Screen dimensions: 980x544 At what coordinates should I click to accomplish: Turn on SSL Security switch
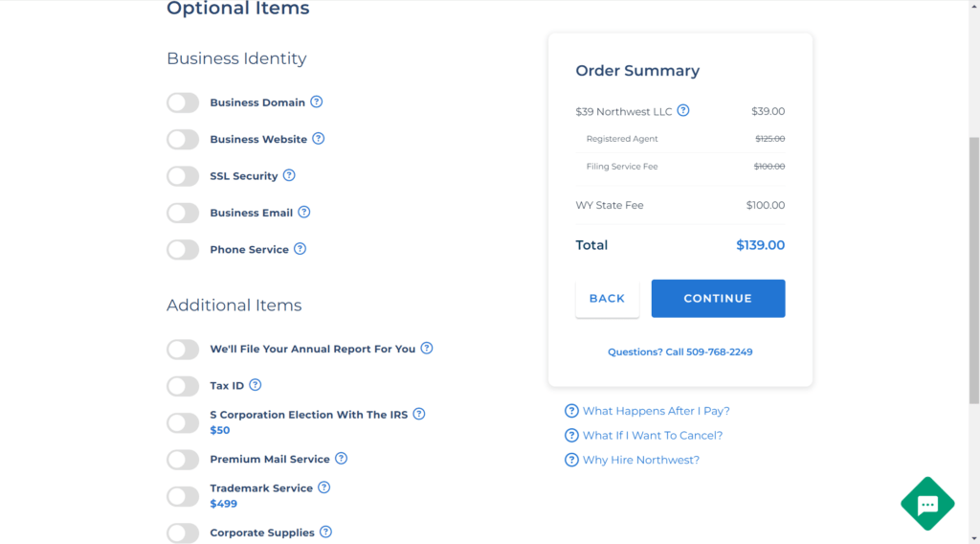pos(183,176)
